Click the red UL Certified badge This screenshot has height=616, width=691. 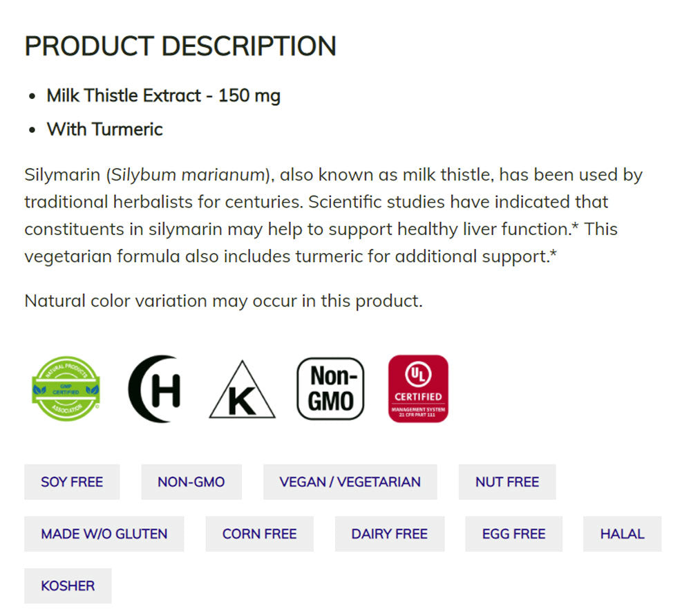coord(418,389)
